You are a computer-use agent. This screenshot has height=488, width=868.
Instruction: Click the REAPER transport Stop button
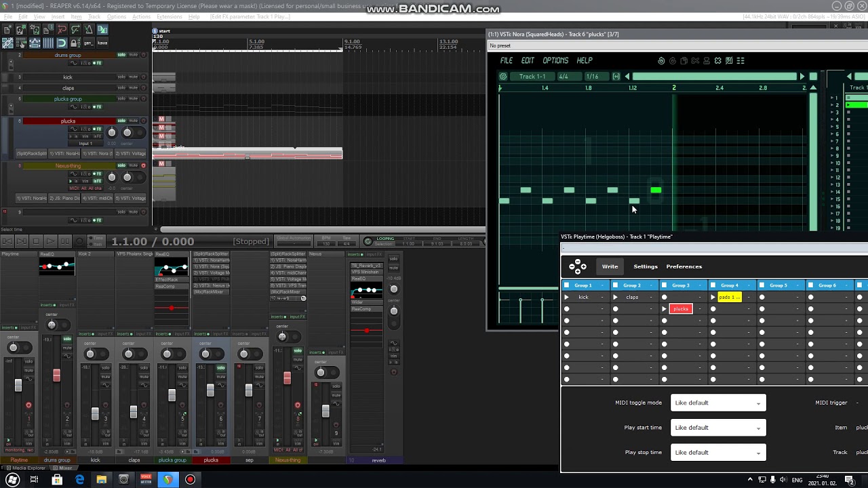[35, 241]
